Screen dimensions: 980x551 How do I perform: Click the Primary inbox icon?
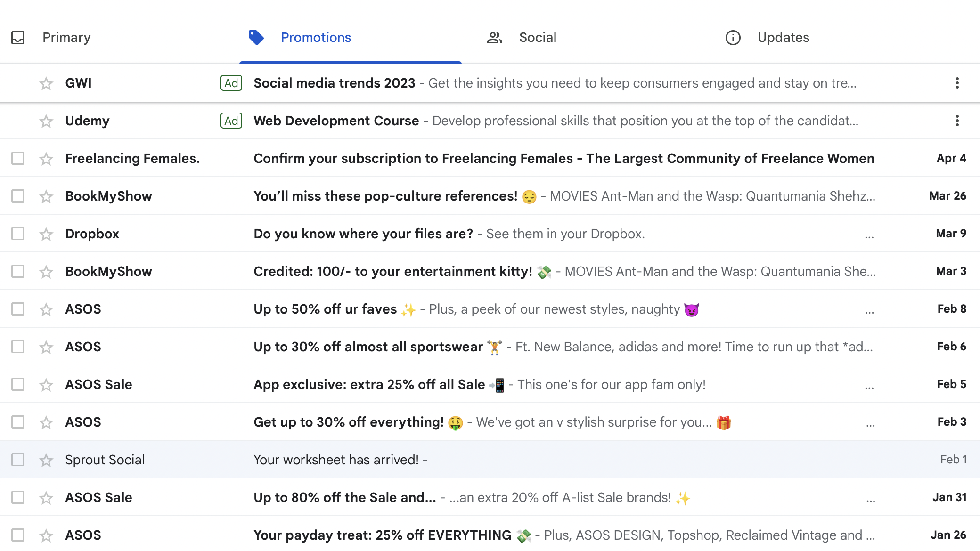18,38
